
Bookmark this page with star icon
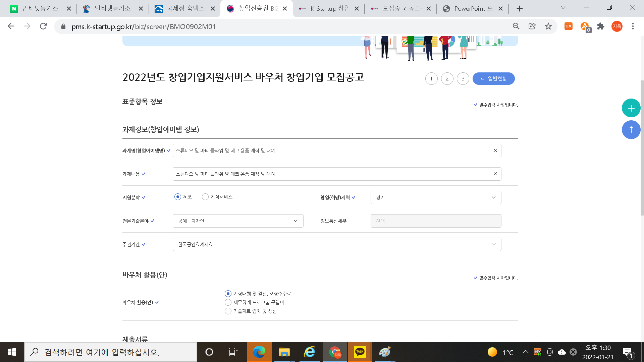pos(548,26)
